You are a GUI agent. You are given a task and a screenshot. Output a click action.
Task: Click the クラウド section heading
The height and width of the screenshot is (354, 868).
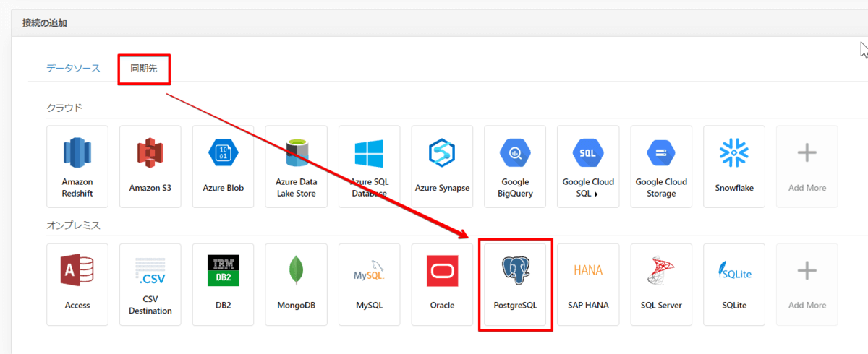pos(64,108)
